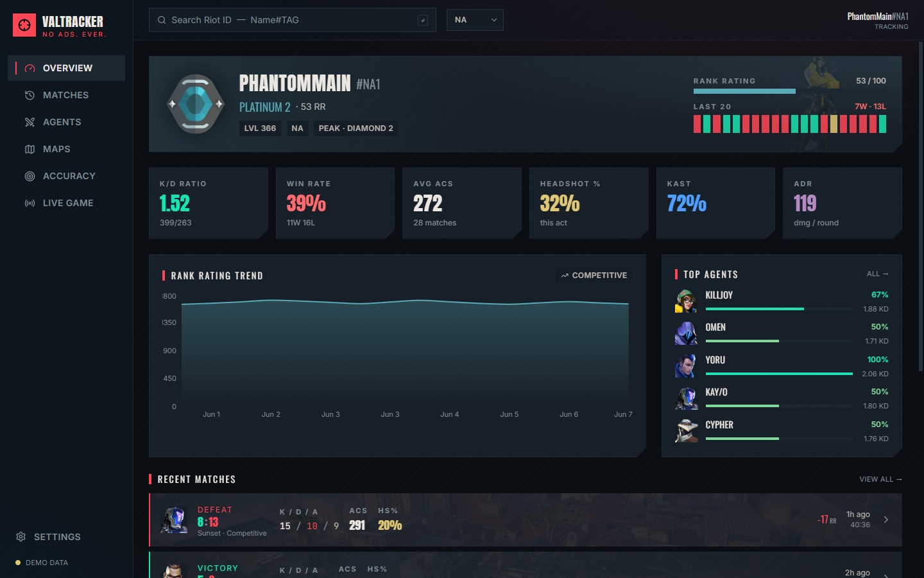924x578 pixels.
Task: Click the Matches history clock icon
Action: [x=30, y=95]
